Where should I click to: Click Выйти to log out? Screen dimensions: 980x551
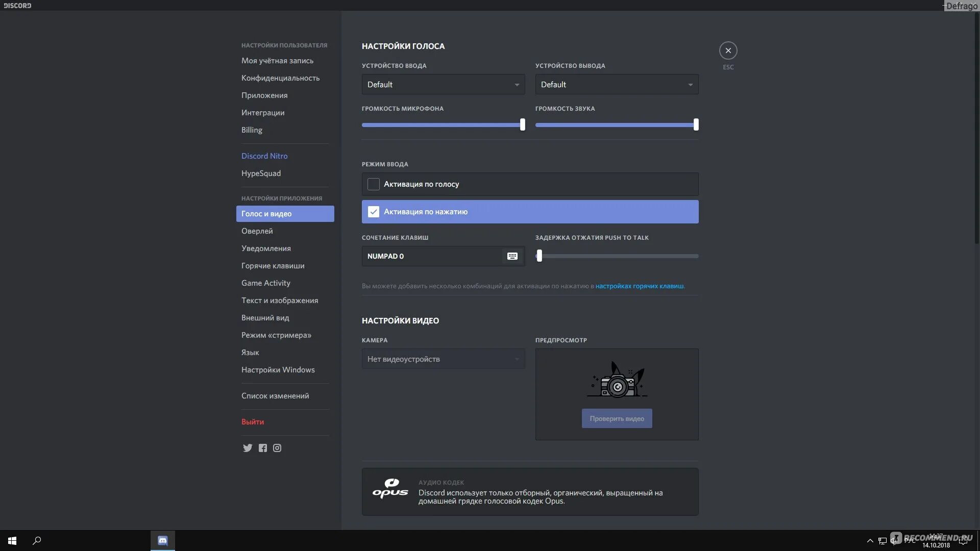[x=253, y=422]
